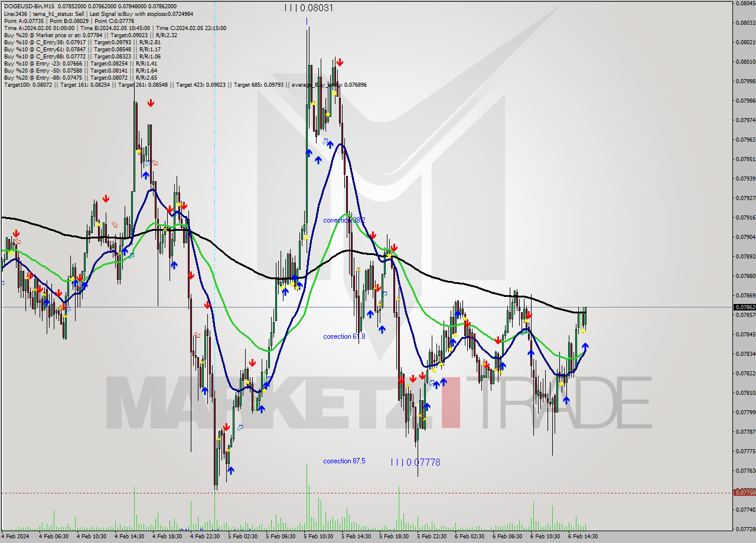Click the '4 Feb 2024' time axis label
756x543 pixels.
[x=14, y=537]
